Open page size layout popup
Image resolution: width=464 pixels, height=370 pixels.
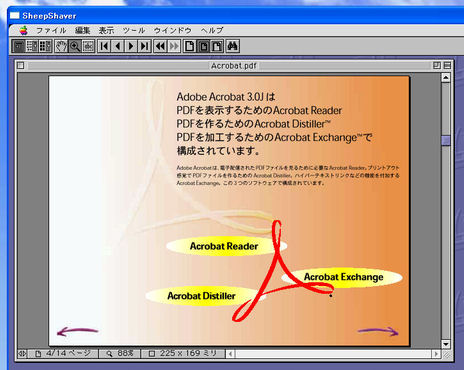coord(183,353)
